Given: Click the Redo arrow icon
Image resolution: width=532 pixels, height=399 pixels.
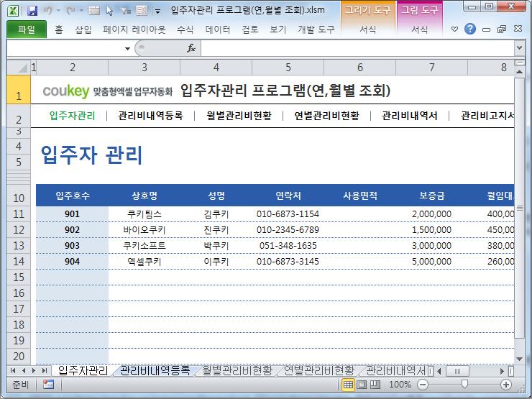Looking at the screenshot, I should 71,11.
